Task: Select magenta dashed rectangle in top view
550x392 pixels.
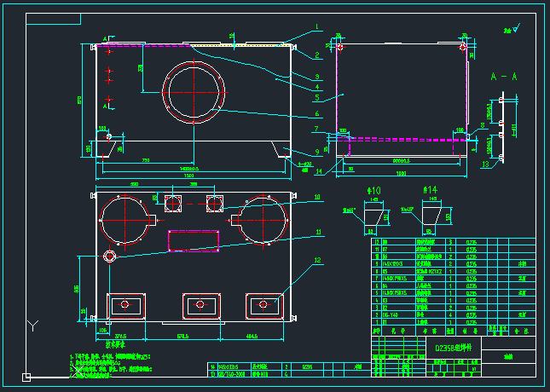Action: pos(194,241)
